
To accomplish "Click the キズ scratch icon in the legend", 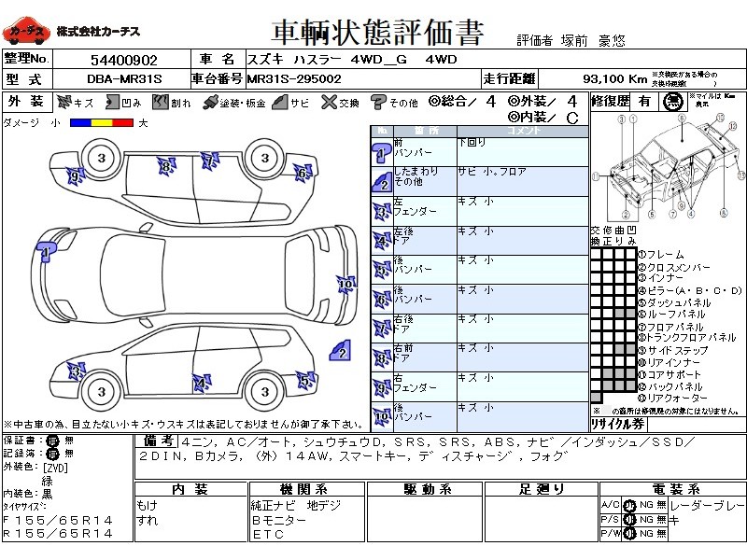I will (x=63, y=102).
